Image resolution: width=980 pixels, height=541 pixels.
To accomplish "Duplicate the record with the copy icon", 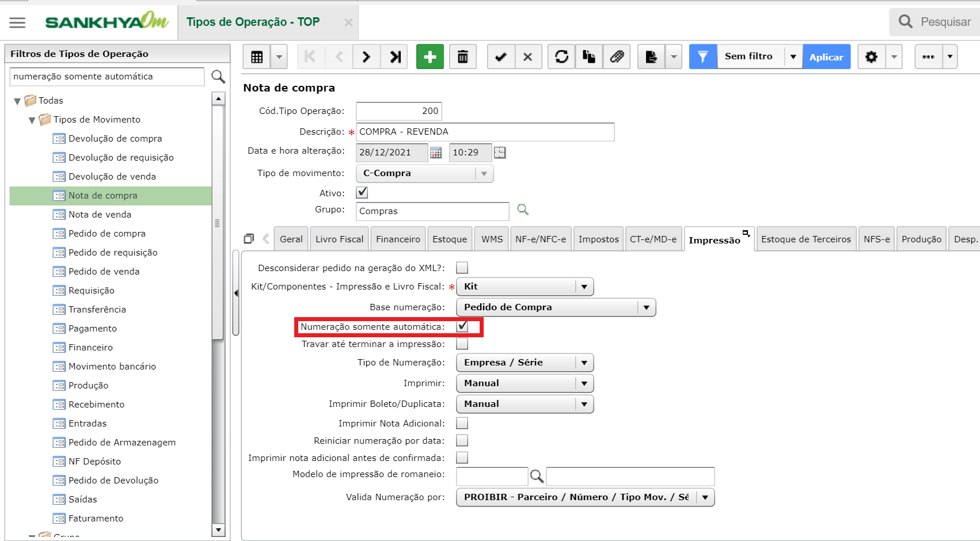I will click(588, 56).
